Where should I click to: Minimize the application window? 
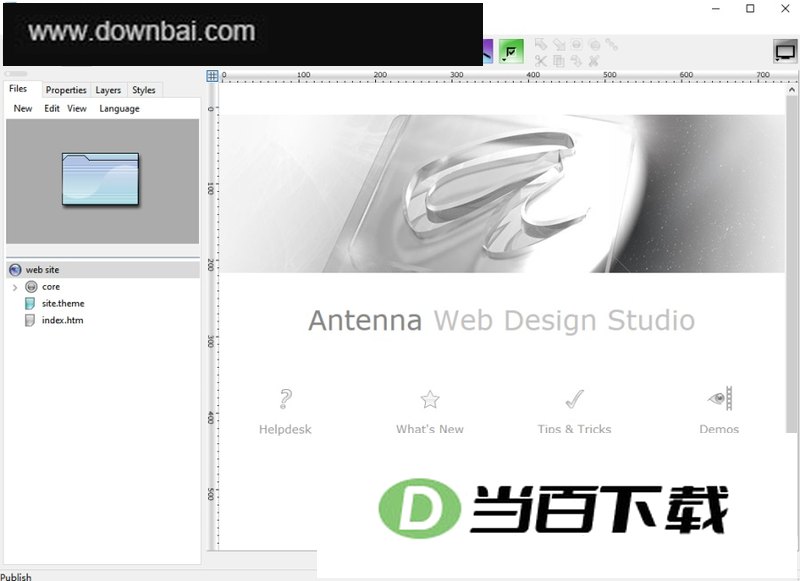click(716, 9)
